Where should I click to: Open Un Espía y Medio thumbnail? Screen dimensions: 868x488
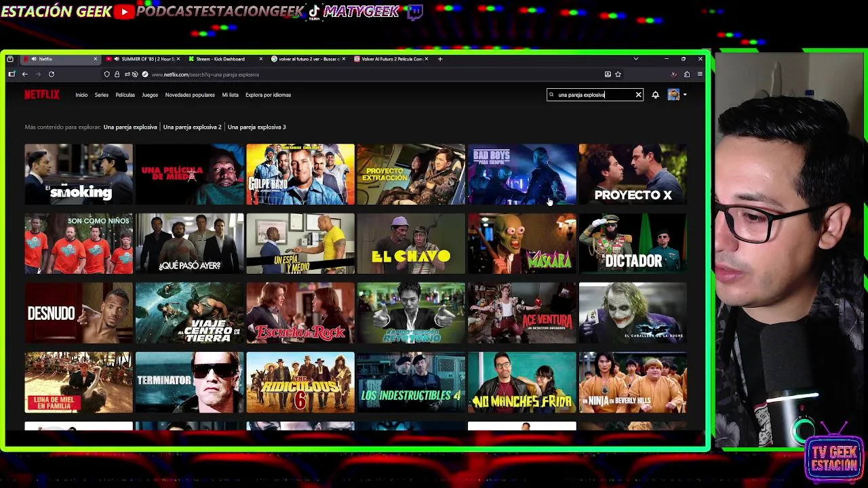(300, 244)
